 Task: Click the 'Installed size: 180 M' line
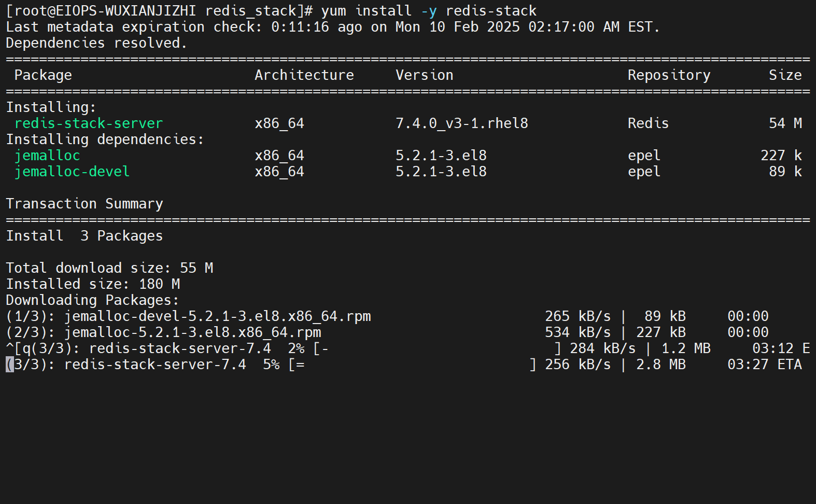click(x=93, y=284)
